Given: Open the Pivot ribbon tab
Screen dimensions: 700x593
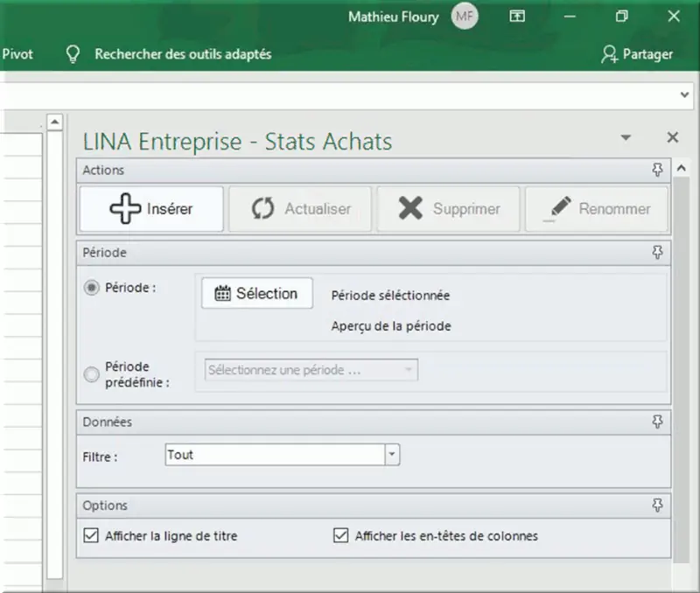Looking at the screenshot, I should [17, 54].
